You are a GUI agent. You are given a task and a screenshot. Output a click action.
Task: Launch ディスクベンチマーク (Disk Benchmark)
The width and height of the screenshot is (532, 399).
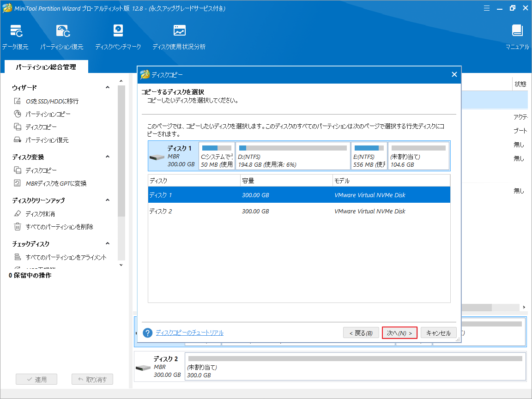pyautogui.click(x=118, y=36)
